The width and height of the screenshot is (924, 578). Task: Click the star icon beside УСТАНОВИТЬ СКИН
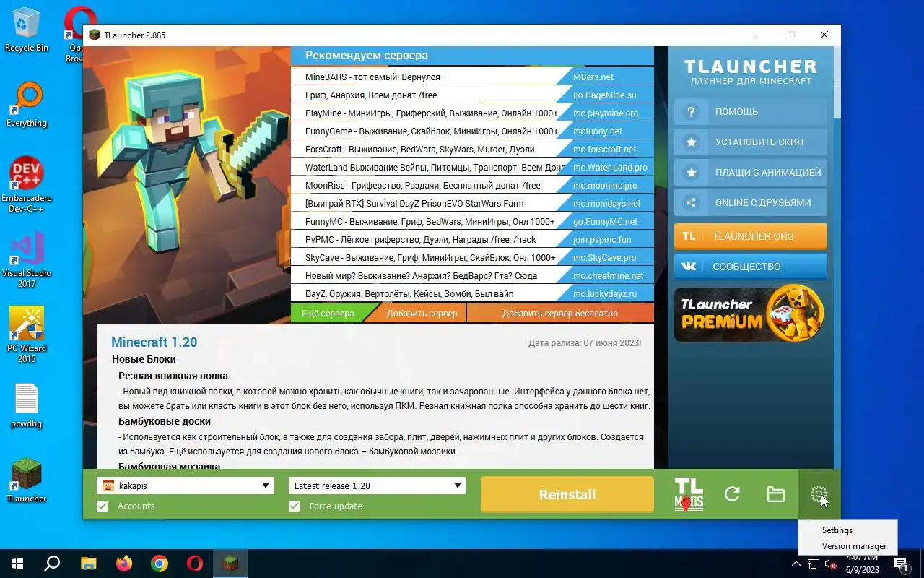(692, 142)
